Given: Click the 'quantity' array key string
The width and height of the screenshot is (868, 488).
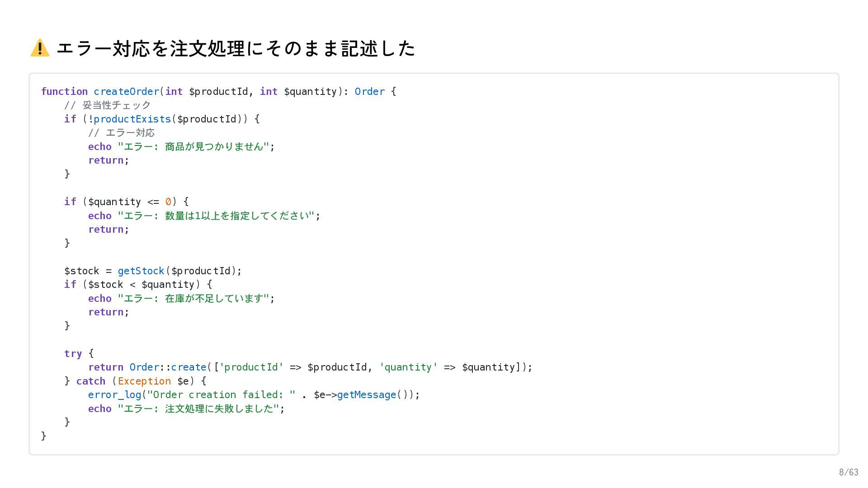Looking at the screenshot, I should coord(408,367).
